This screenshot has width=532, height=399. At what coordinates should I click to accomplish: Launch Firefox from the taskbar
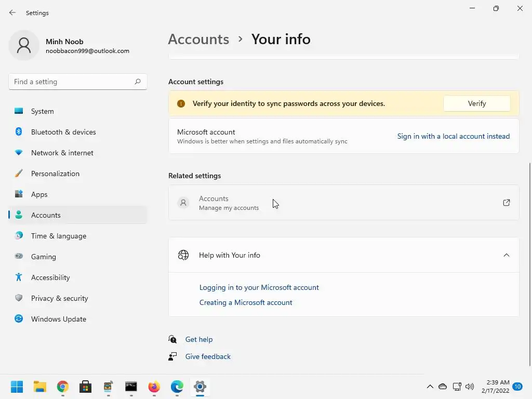point(154,387)
